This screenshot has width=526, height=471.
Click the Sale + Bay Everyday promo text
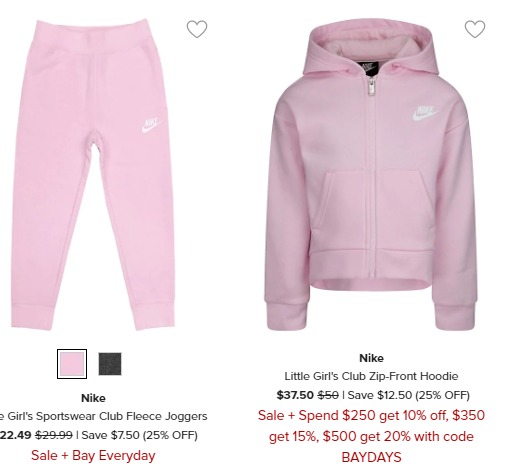93,456
